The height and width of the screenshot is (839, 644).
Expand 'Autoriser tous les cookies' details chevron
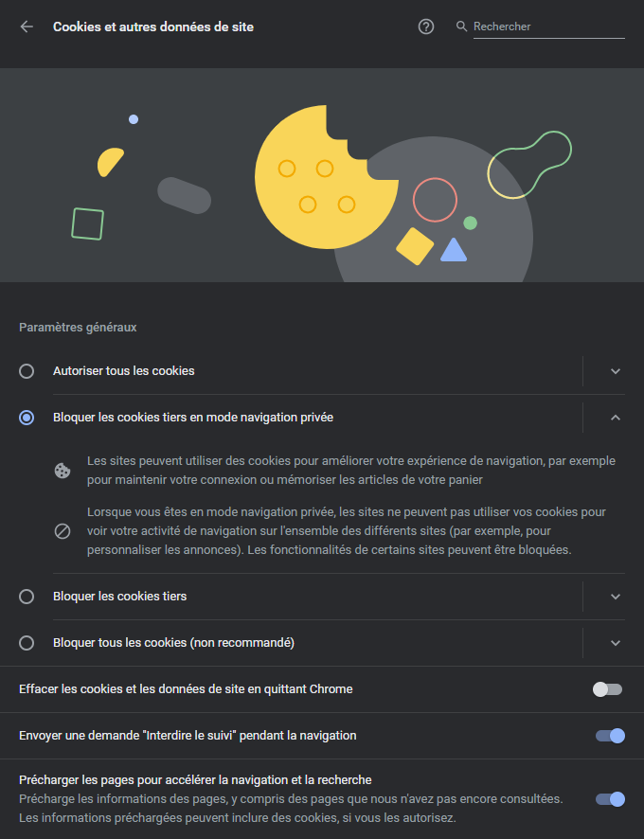pos(616,371)
